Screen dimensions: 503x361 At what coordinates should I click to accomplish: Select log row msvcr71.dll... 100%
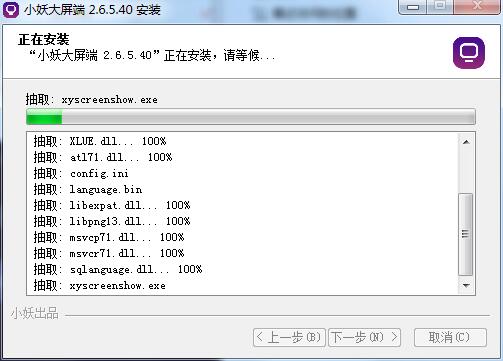(x=109, y=253)
